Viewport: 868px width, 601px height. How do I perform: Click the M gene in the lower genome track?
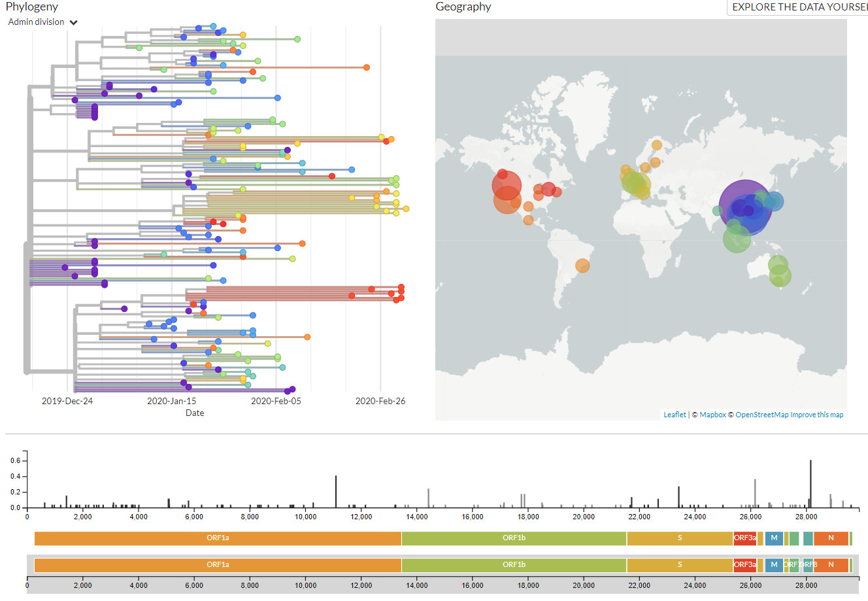pyautogui.click(x=774, y=565)
